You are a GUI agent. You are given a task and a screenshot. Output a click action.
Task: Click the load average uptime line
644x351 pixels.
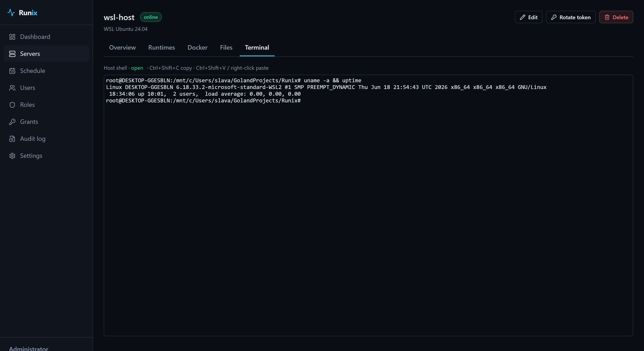tap(205, 94)
